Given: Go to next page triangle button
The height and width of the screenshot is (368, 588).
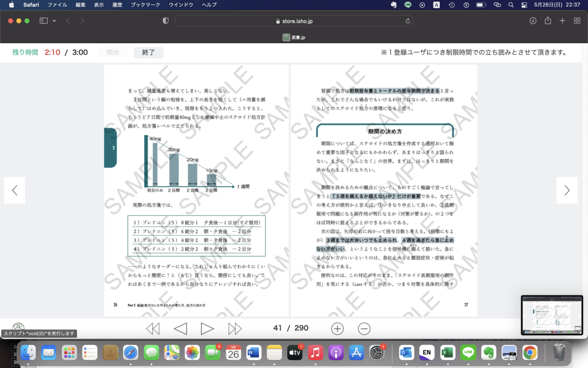Looking at the screenshot, I should click(207, 328).
